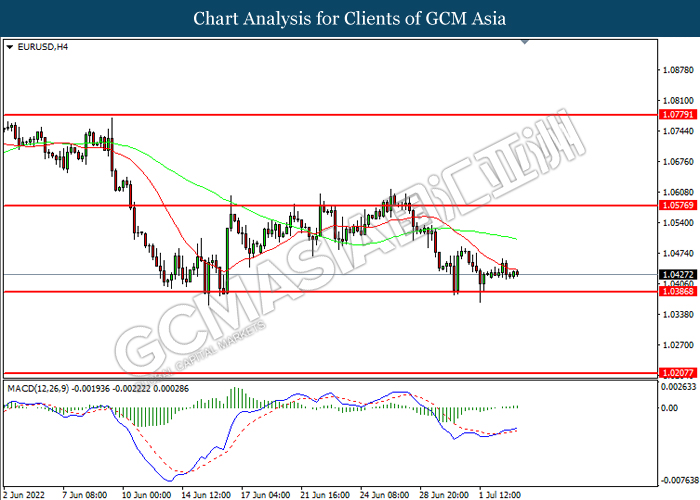Click the 10 Jun 00:00 time label
The height and width of the screenshot is (500, 700).
[x=146, y=495]
